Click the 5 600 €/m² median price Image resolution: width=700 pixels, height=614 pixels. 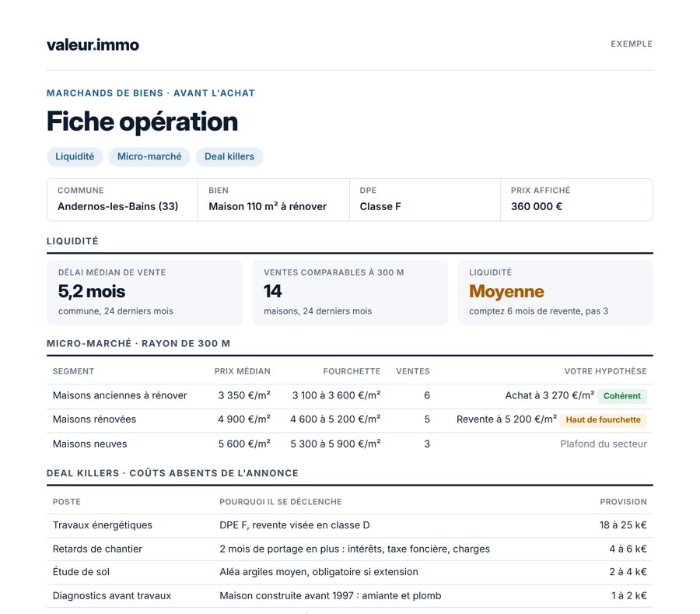coord(244,444)
